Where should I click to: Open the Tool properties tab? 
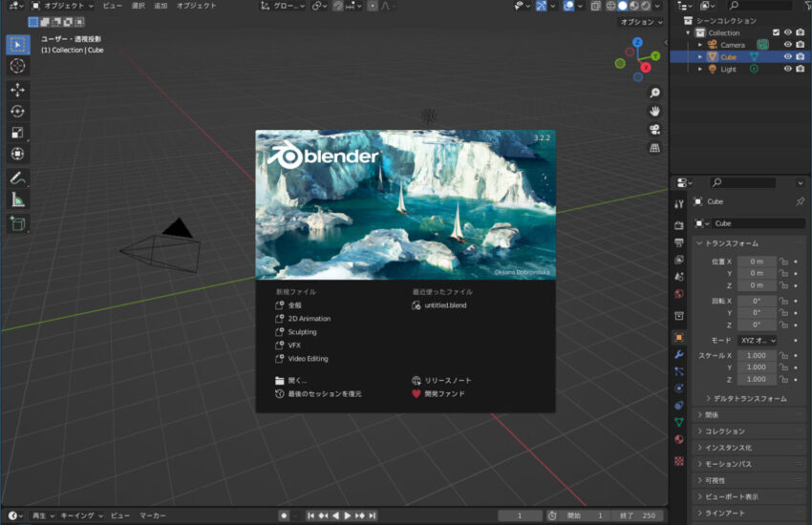(x=679, y=203)
